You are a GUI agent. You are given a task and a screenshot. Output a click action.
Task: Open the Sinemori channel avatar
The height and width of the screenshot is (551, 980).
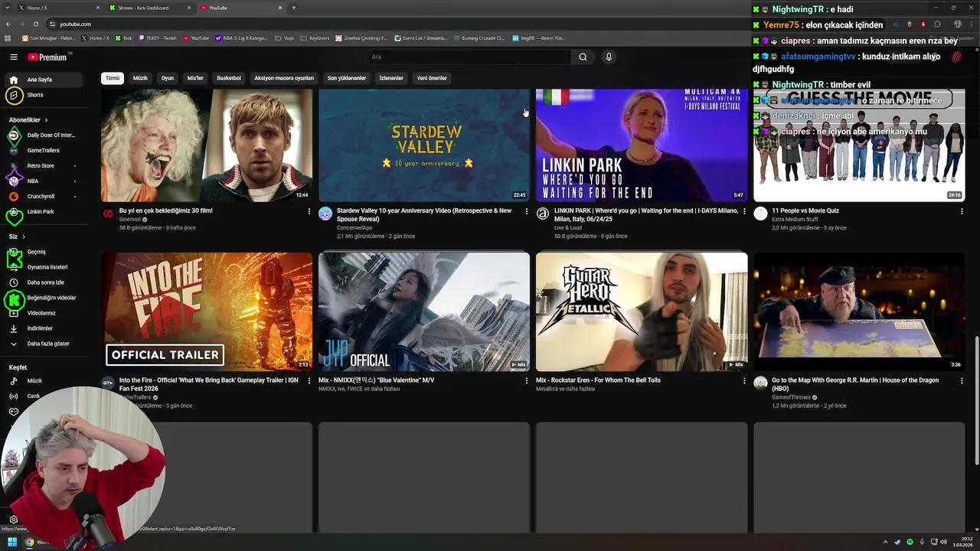pos(108,214)
